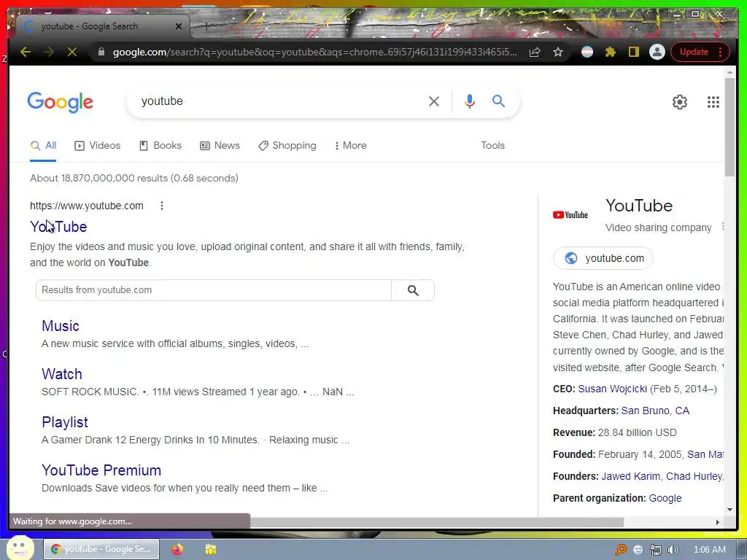Switch to the Shopping tab
Image resolution: width=747 pixels, height=560 pixels.
click(x=287, y=146)
